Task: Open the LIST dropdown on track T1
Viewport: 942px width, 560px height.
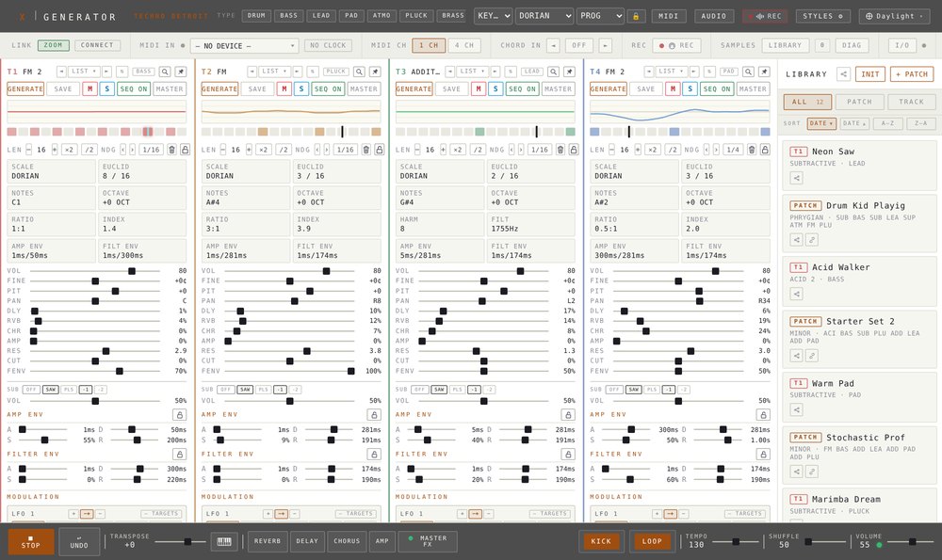Action: point(84,72)
